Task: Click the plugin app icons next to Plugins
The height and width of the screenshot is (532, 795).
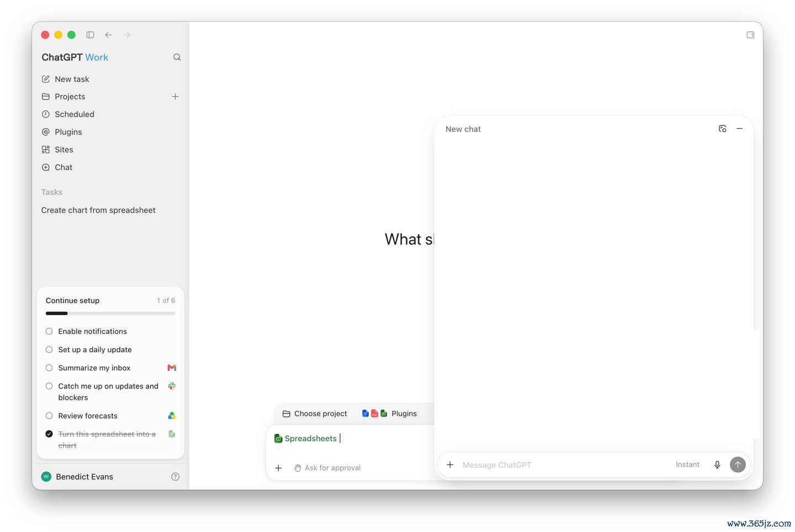Action: coord(374,413)
